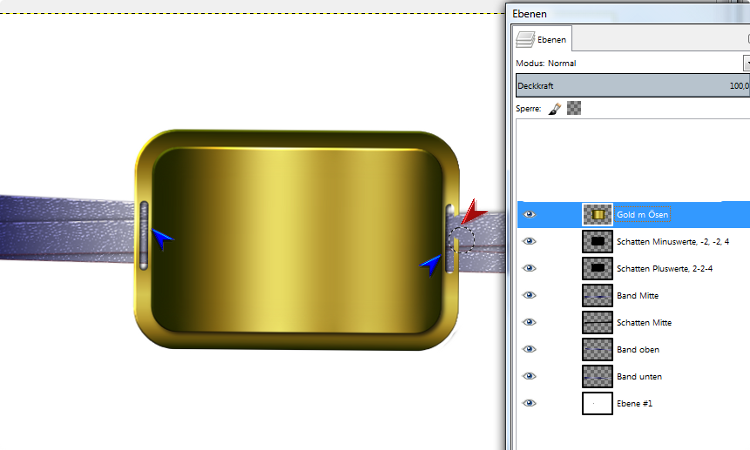Select the Schatten Mitte layer
This screenshot has width=750, height=450.
tap(644, 322)
